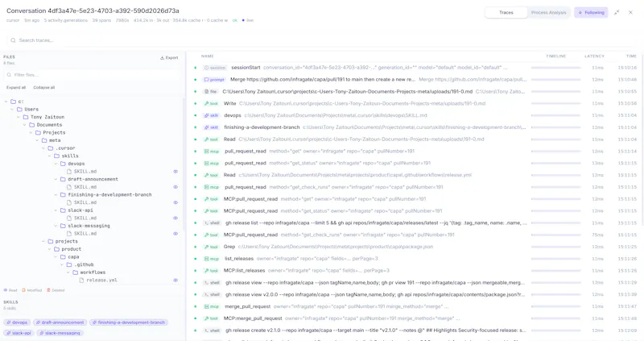
Task: Click Collapse all in files panel
Action: coord(44,88)
